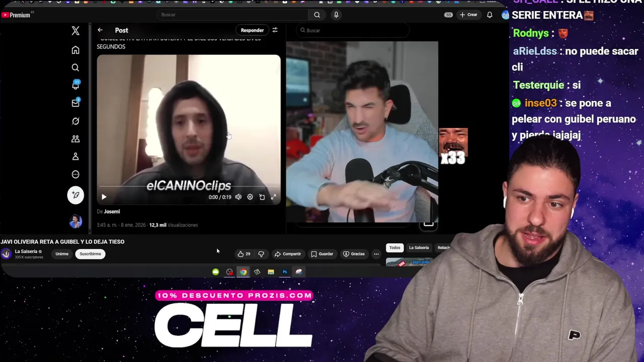This screenshot has width=644, height=362.
Task: Select the La Salsería filter chip
Action: 419,247
